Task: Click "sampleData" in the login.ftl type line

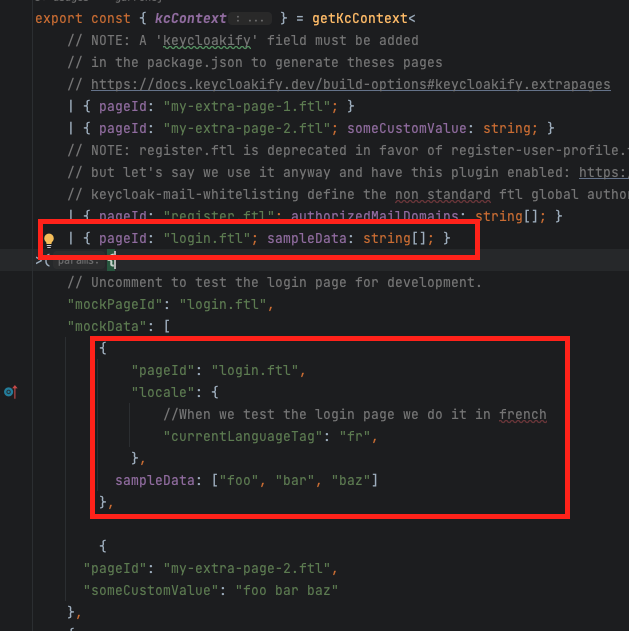Action: coord(307,238)
